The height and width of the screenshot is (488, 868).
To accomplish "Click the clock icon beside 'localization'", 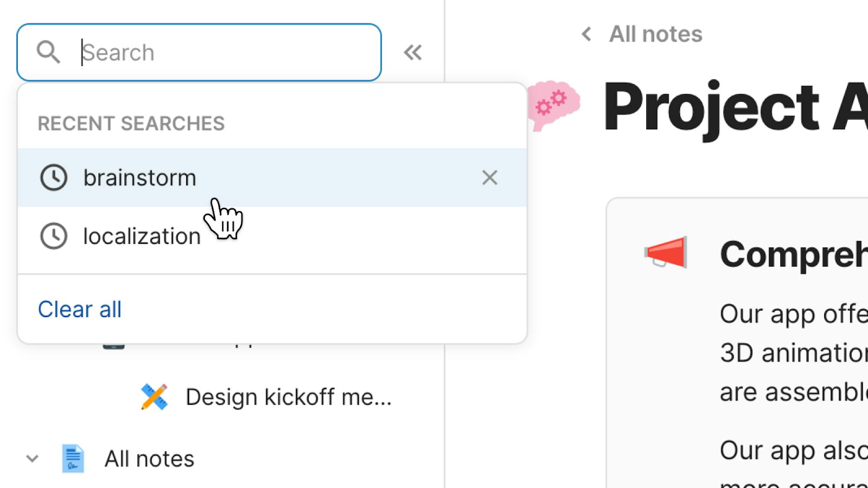I will (x=54, y=236).
